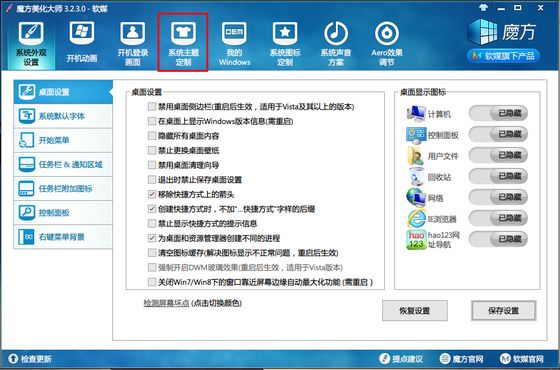
Task: Click the 保存设置 button
Action: pyautogui.click(x=504, y=311)
